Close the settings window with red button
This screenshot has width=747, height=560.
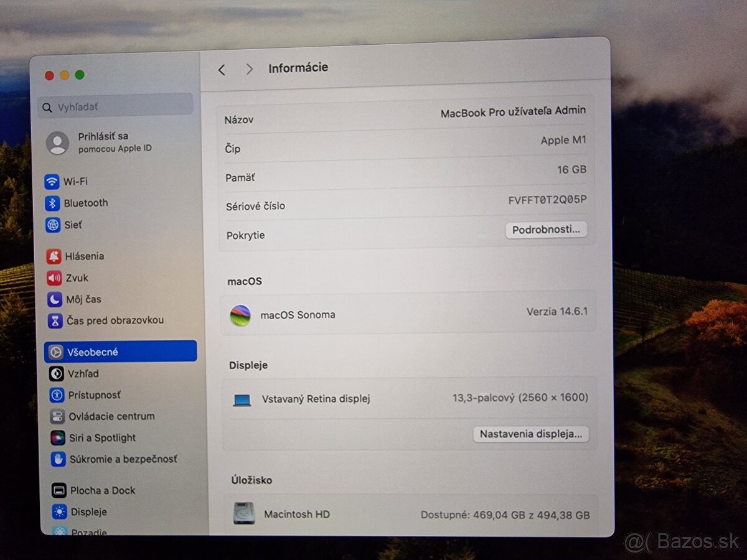(x=49, y=75)
